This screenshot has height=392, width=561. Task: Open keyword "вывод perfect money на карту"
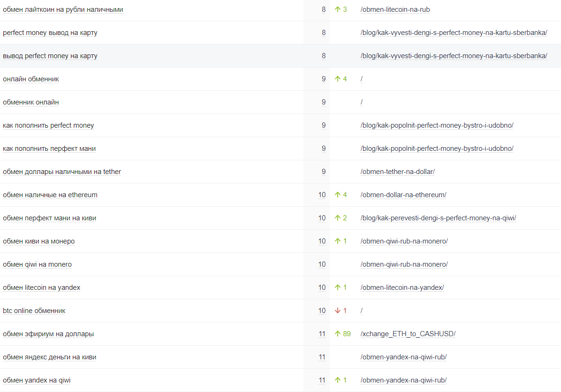coord(50,56)
